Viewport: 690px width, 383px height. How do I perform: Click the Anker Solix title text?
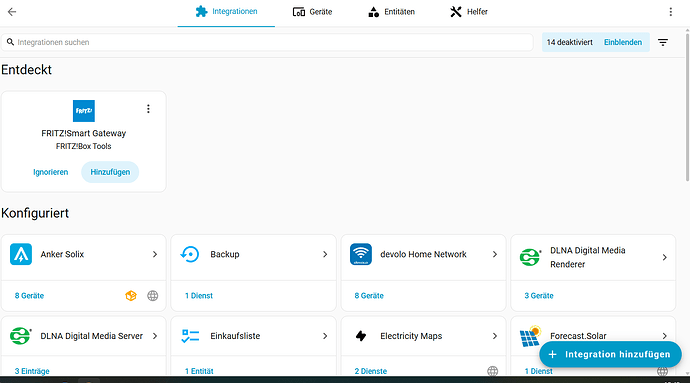(x=62, y=254)
